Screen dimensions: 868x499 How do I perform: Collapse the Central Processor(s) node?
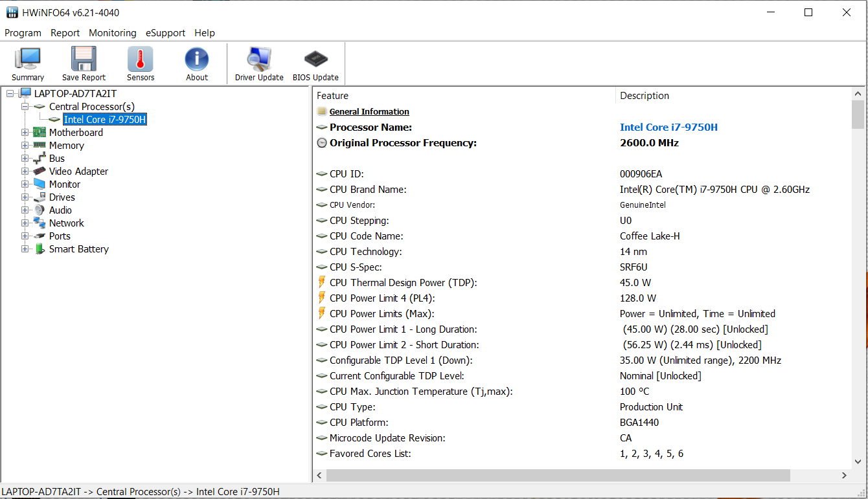click(25, 107)
